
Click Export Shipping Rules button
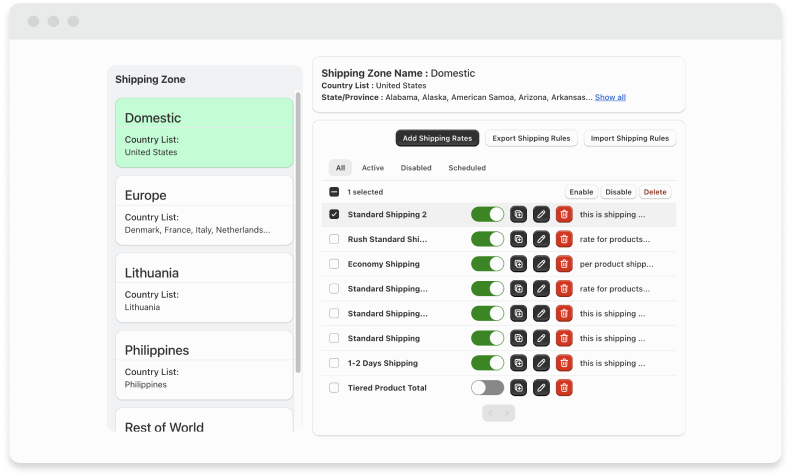[531, 138]
